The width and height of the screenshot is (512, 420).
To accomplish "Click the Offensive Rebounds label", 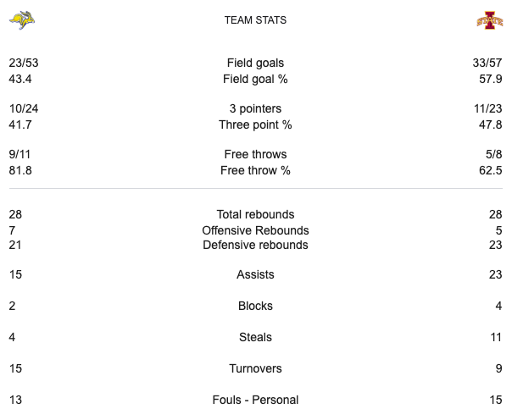I will click(255, 230).
